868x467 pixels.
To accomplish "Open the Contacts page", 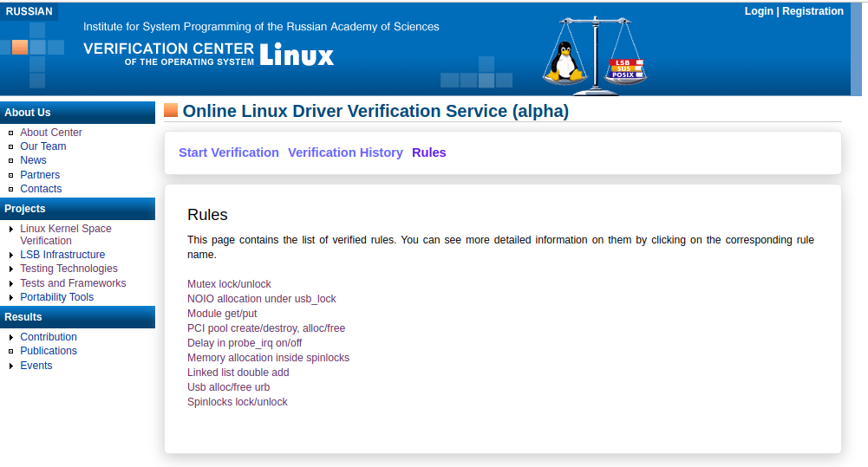I will click(x=41, y=189).
